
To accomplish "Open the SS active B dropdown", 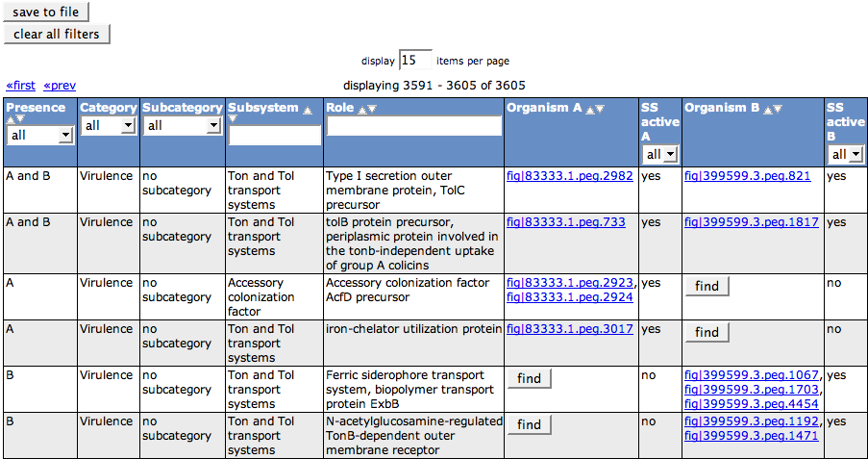I will (846, 154).
